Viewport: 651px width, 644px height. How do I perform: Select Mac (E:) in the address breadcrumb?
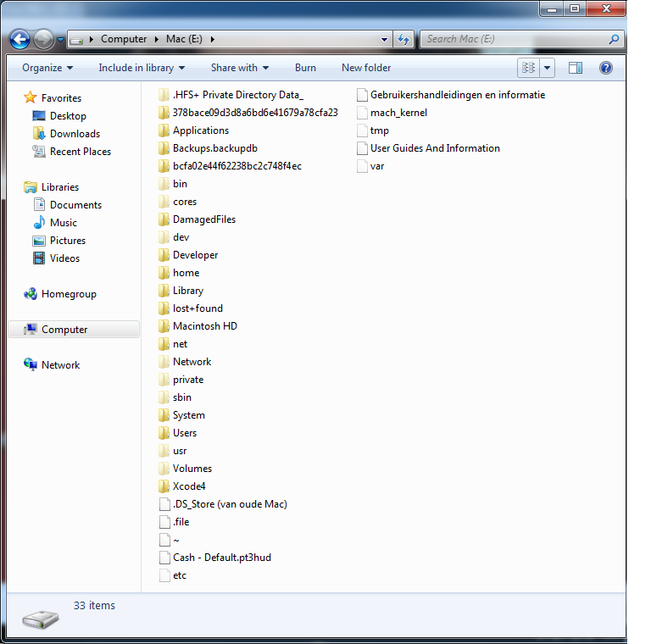[184, 39]
